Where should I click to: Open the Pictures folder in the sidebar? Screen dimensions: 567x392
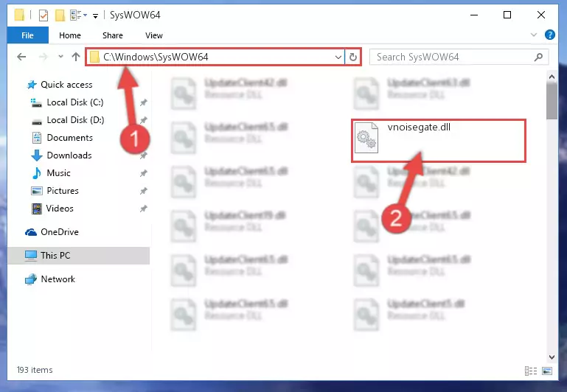63,191
